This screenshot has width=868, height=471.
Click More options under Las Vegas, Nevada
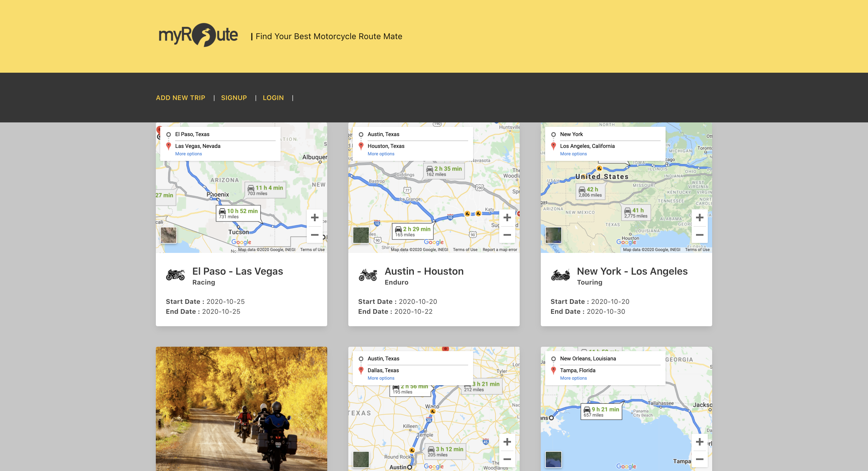[188, 154]
